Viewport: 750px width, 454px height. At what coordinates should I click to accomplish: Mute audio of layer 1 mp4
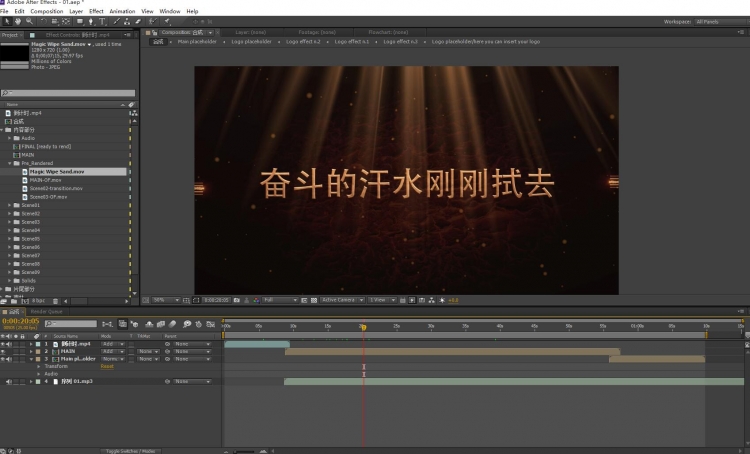(9, 344)
